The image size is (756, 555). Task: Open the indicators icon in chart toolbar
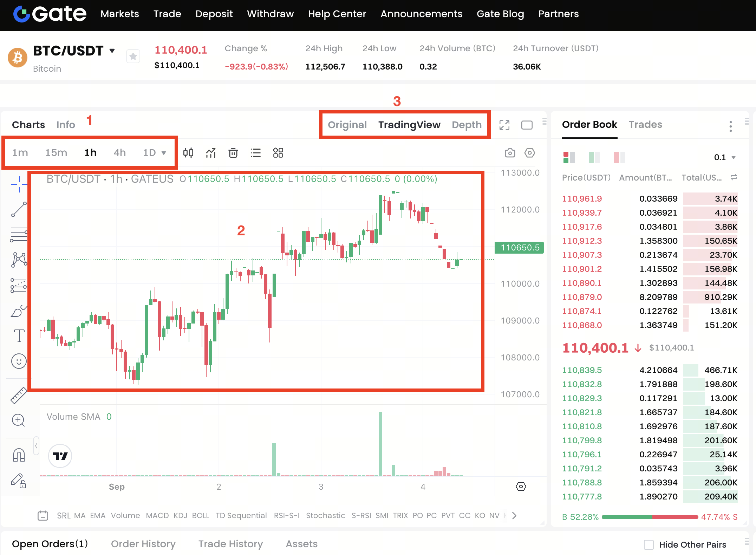[x=211, y=153]
